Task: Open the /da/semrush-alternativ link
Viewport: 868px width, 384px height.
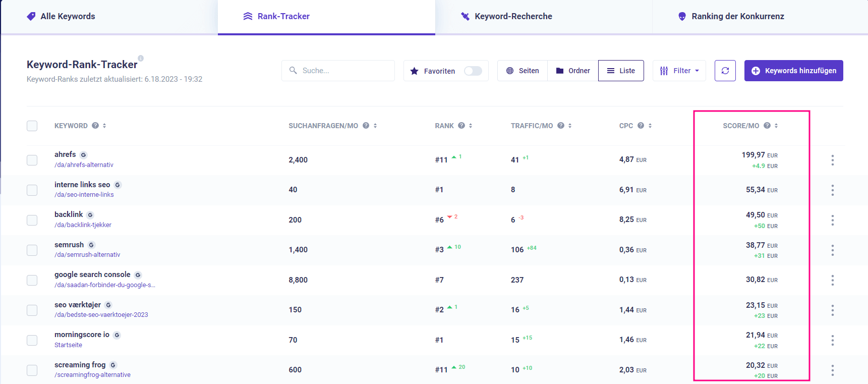Action: pos(87,255)
